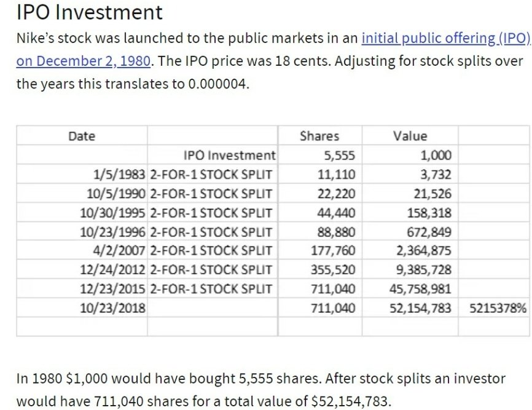Select the 12/23/2015 date cell
The image size is (532, 410).
82,289
